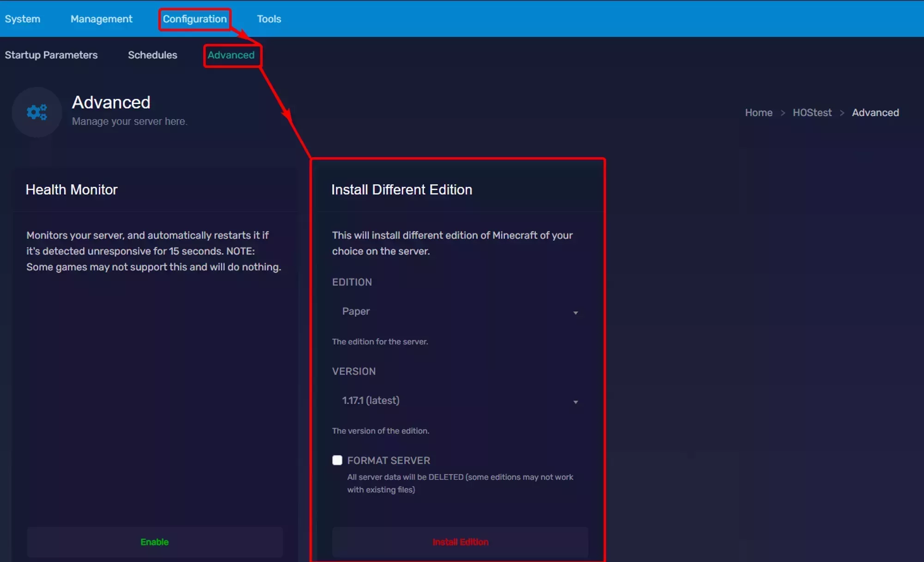This screenshot has width=924, height=562.
Task: Expand the Version dropdown showing 1.17.1
Action: click(460, 401)
